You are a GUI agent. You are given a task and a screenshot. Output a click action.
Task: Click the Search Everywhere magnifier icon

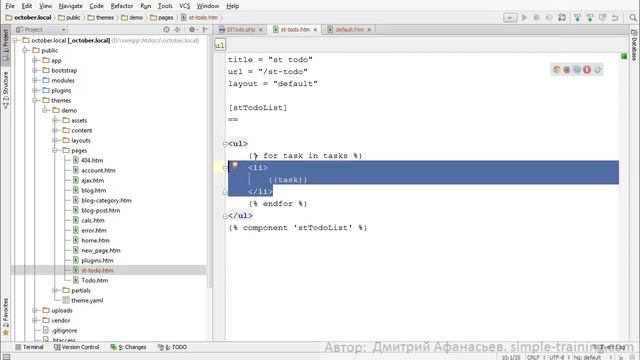pos(633,18)
